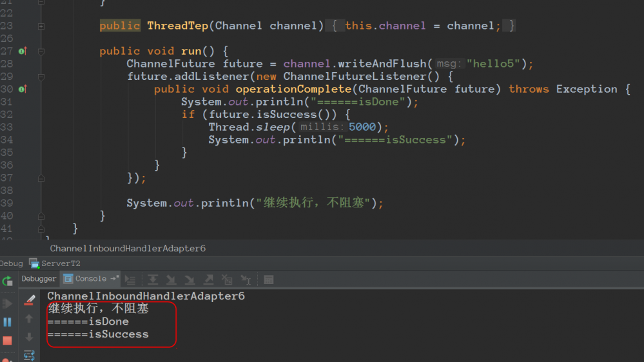Click "operationComplete" method name

tap(293, 89)
